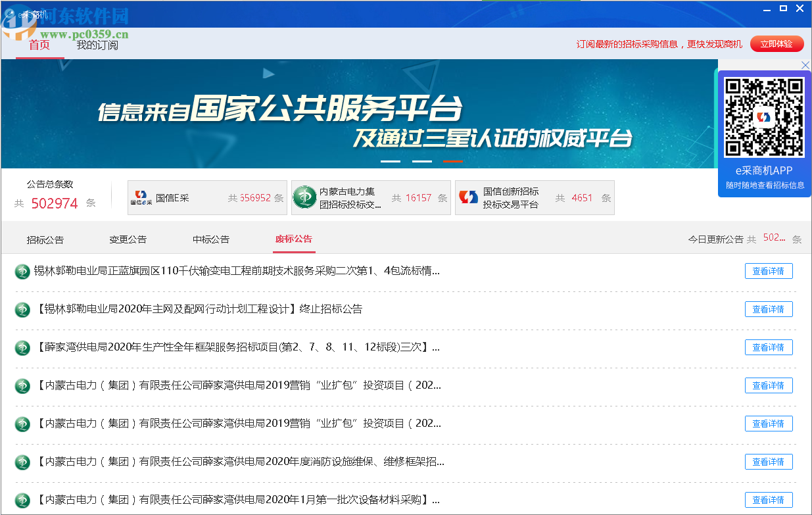Select the second banner carousel indicator
The image size is (812, 515).
click(422, 161)
